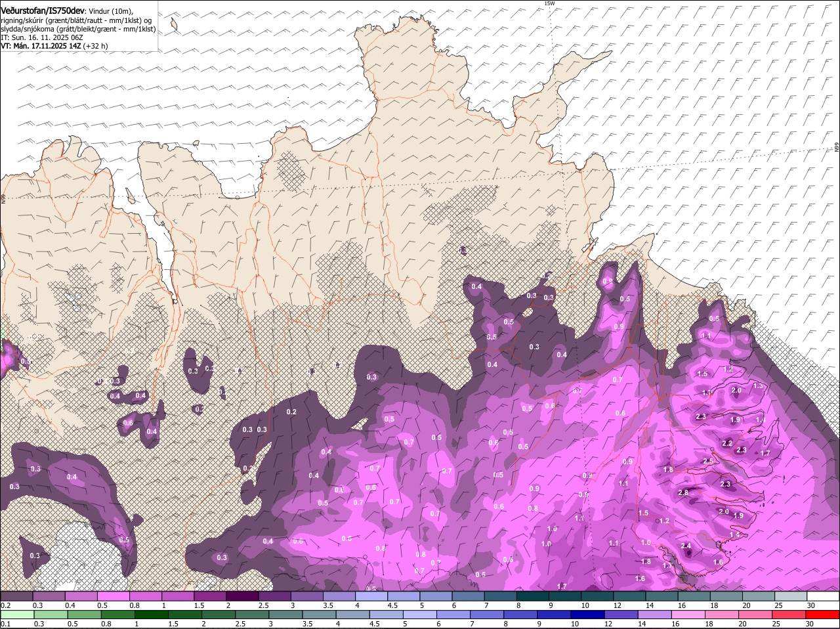Image resolution: width=840 pixels, height=629 pixels.
Task: Click the map precipitation value '2.2'
Action: [727, 443]
